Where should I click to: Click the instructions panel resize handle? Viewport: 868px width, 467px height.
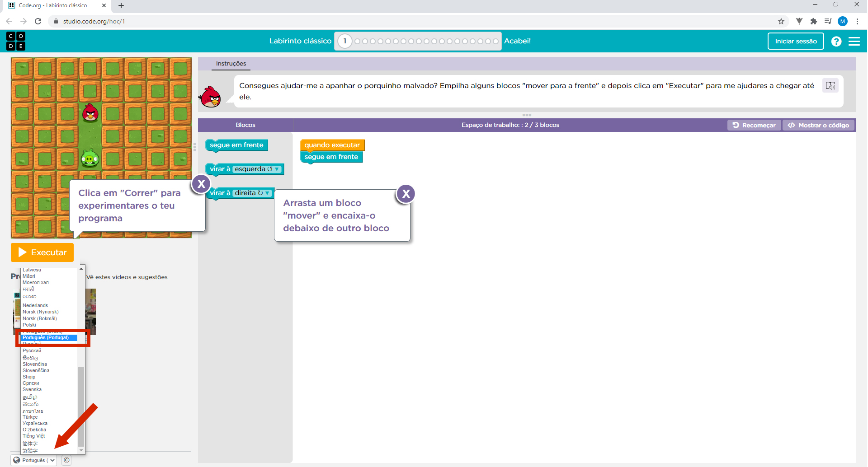click(527, 115)
